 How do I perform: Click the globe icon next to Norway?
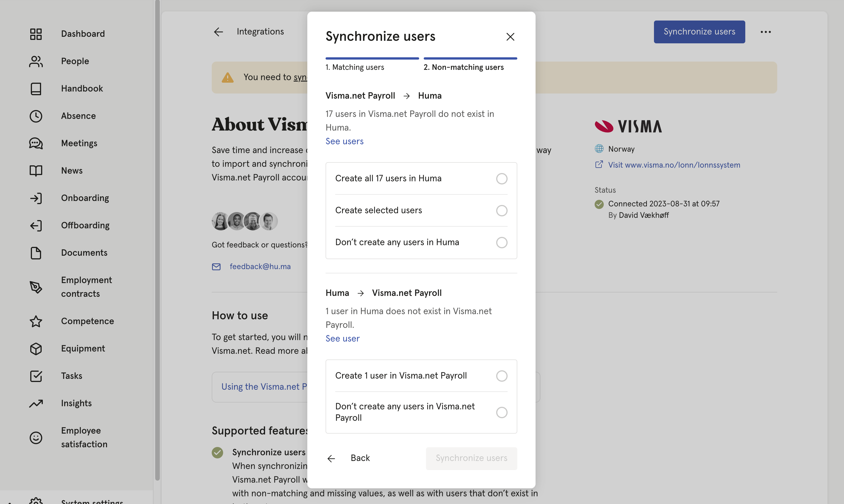pos(599,149)
